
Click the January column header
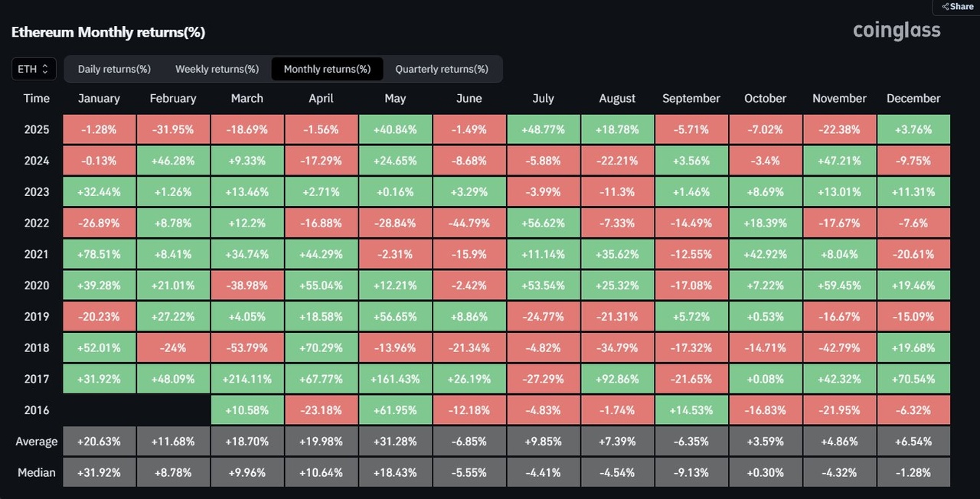pos(99,99)
